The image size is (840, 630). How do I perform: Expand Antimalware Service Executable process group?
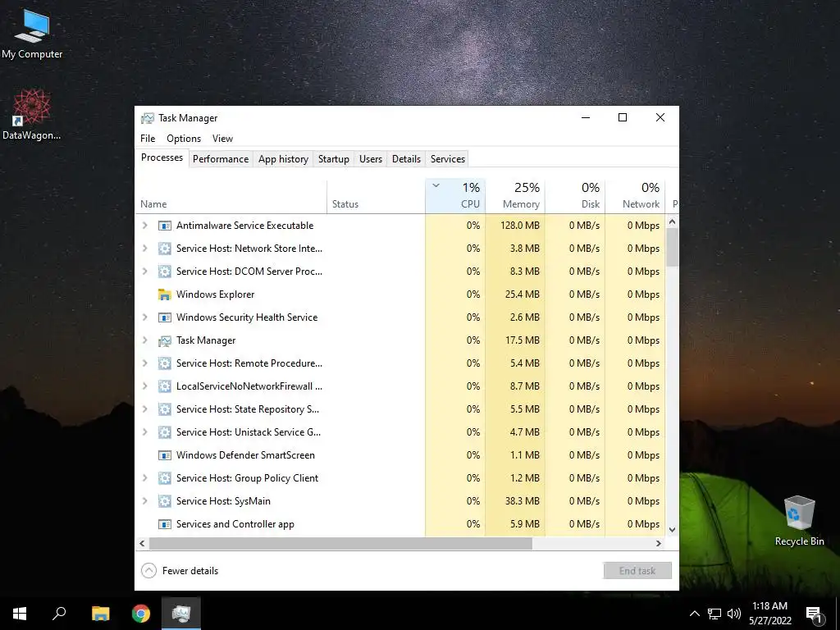[x=144, y=226]
